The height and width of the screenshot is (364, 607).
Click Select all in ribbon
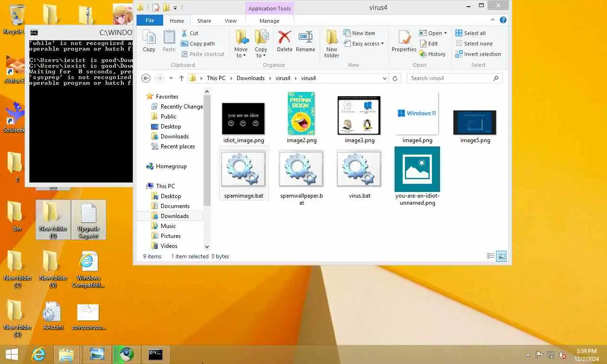[x=470, y=33]
